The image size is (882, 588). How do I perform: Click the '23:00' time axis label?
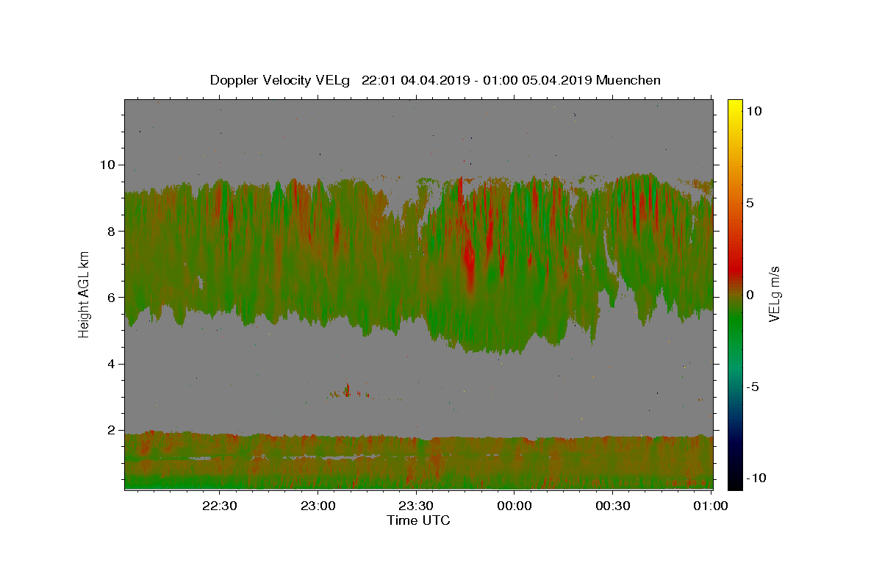(x=318, y=506)
